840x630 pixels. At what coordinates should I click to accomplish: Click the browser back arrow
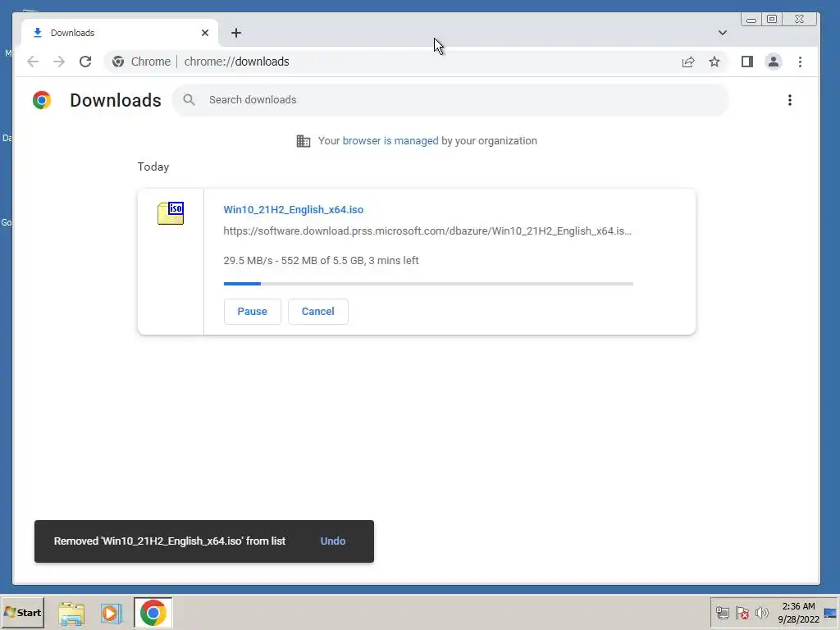coord(33,62)
